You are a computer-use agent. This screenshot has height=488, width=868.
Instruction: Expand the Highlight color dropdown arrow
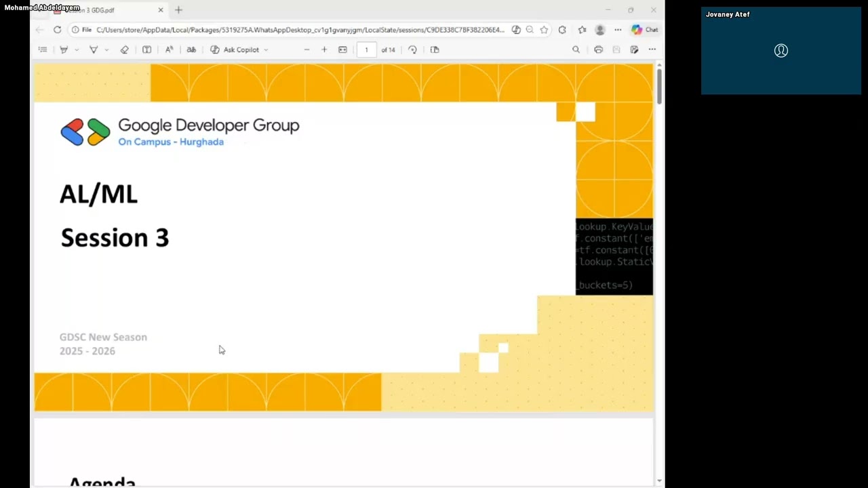(x=77, y=49)
